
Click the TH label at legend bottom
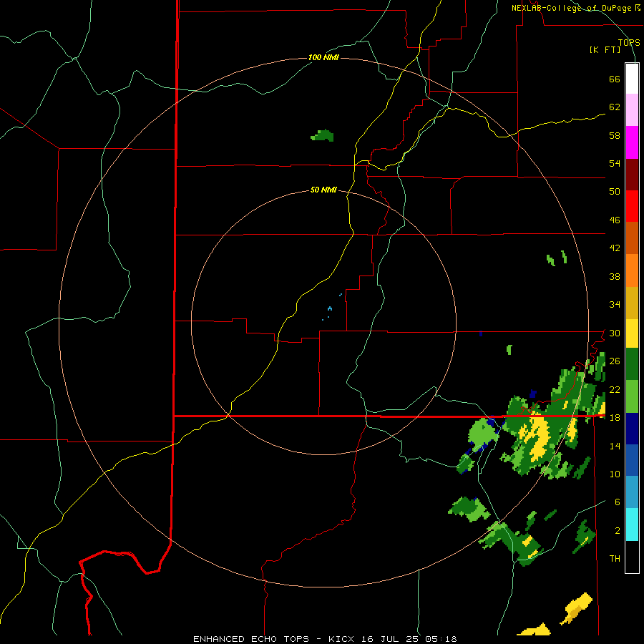(x=615, y=558)
